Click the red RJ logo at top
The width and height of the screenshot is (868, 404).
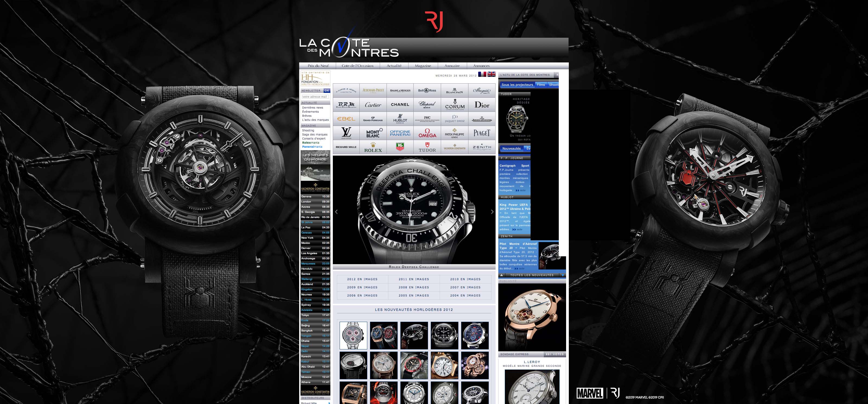click(x=434, y=21)
